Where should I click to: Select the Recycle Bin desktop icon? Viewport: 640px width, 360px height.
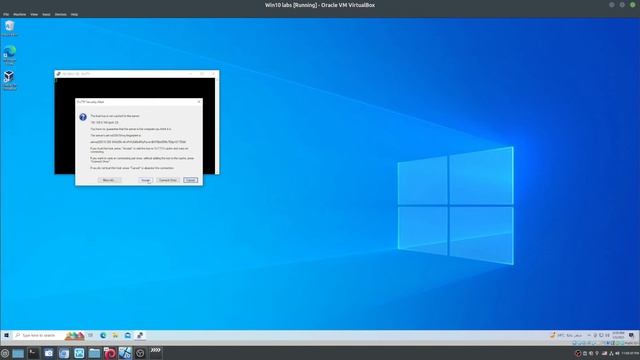(x=9, y=28)
